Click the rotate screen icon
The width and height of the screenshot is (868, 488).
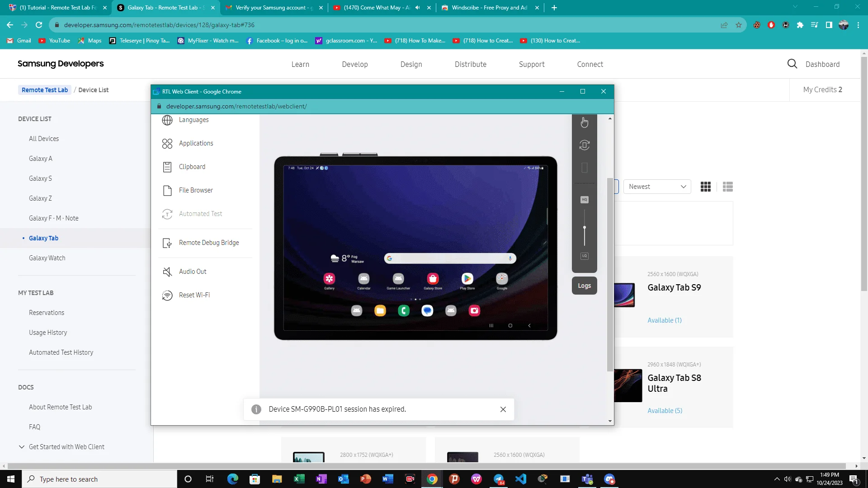585,145
